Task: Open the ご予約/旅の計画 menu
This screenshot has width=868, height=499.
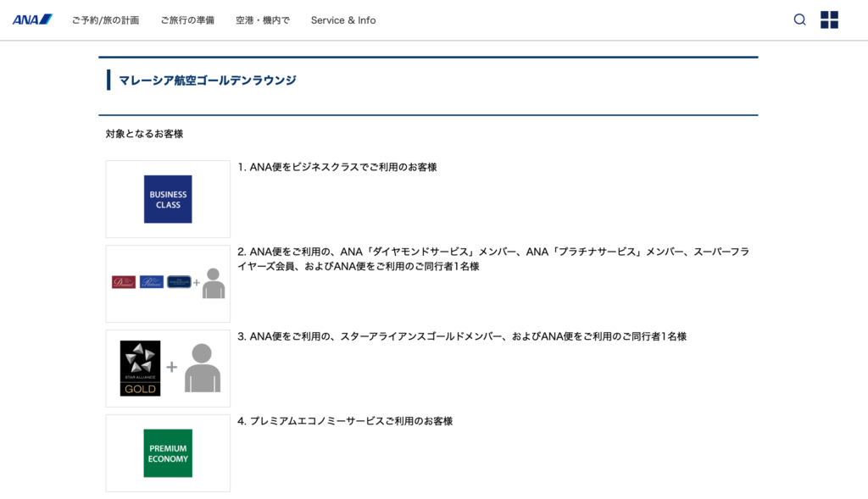Action: click(x=105, y=20)
